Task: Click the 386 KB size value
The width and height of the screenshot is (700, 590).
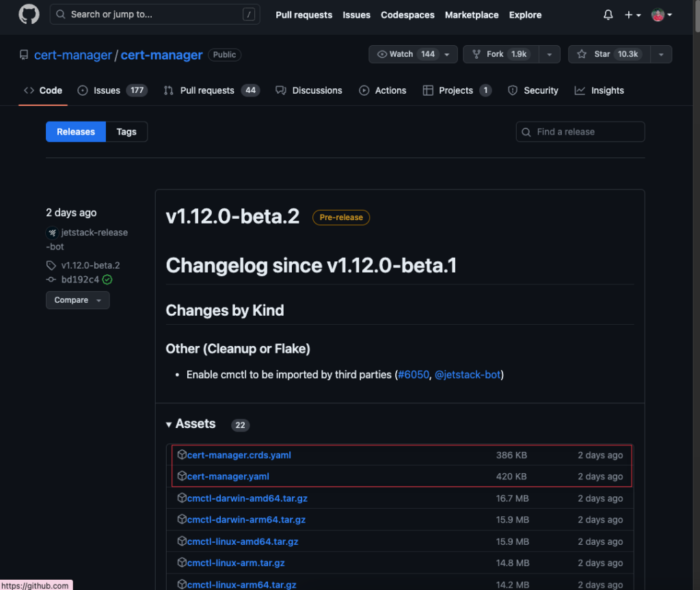Action: 511,455
